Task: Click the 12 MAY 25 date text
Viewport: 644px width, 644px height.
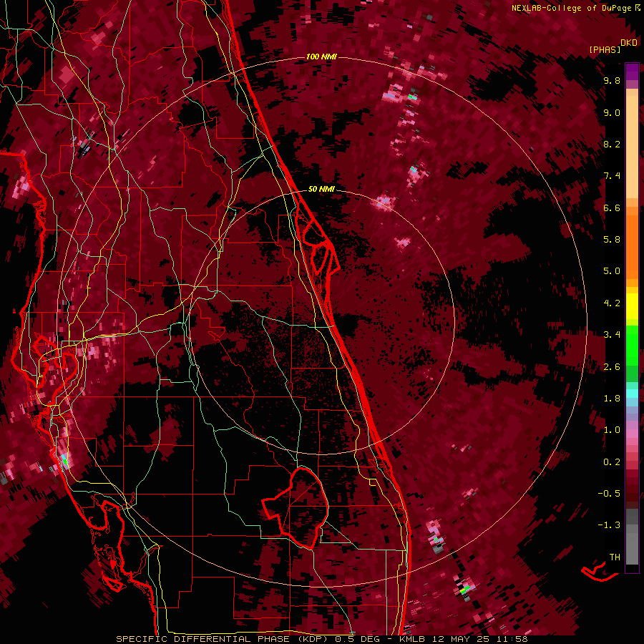Action: pyautogui.click(x=462, y=639)
